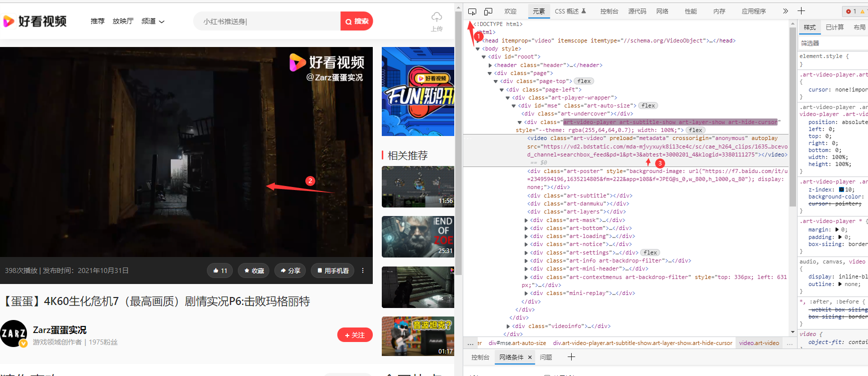Select the video.art-video breadcrumb
The image size is (868, 376).
759,343
